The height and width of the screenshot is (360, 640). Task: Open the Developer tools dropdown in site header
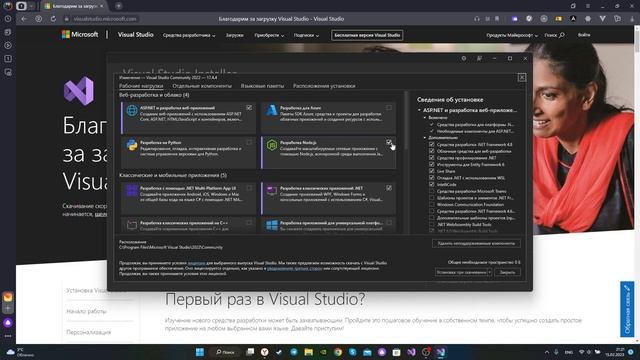(189, 35)
